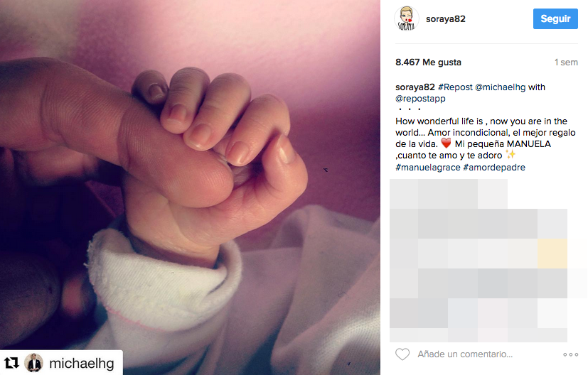Open soraya82 username in header
Screen dimensions: 588x375
point(446,19)
